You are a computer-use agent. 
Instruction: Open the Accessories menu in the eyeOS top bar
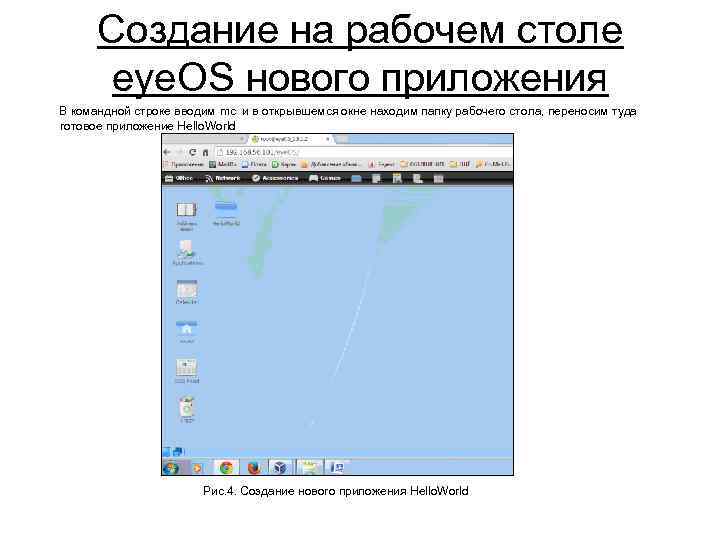[x=275, y=178]
